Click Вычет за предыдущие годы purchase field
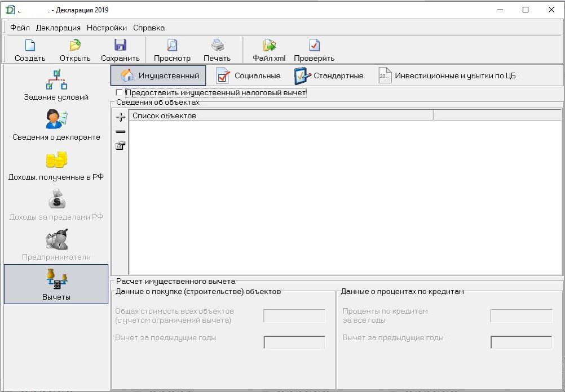 (294, 342)
